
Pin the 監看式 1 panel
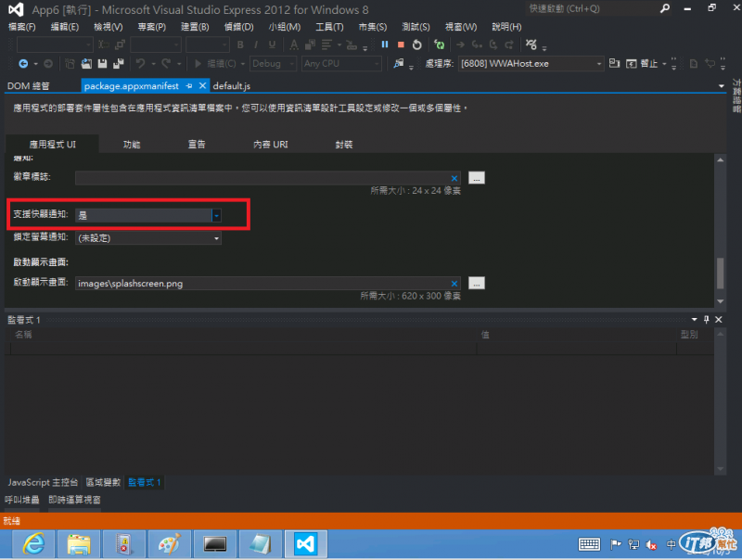707,320
